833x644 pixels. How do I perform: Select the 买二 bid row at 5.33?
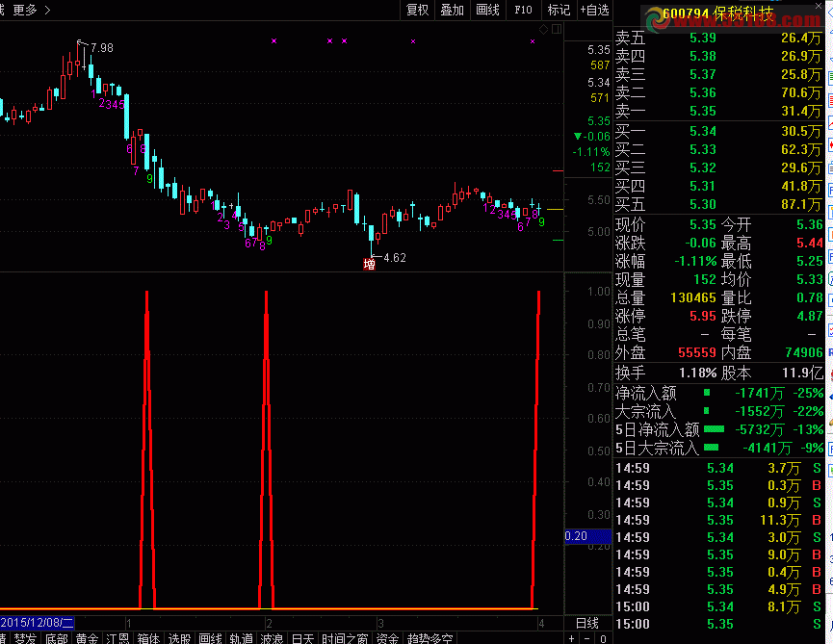pos(718,149)
